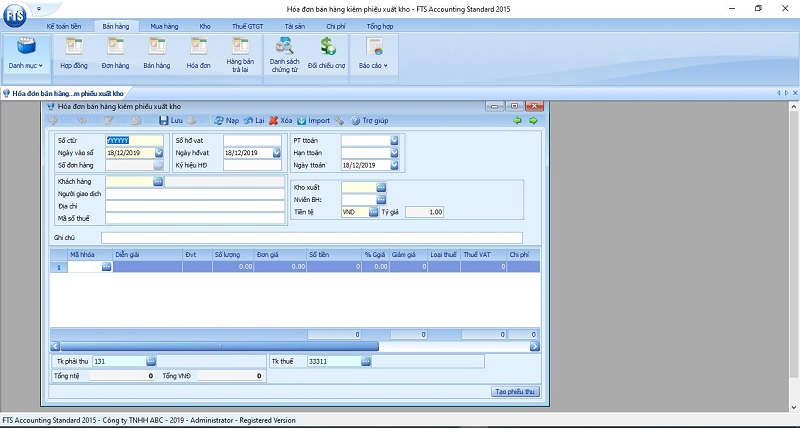This screenshot has width=800, height=428.
Task: Switch to the Thuế GTGT tab
Action: (x=248, y=27)
